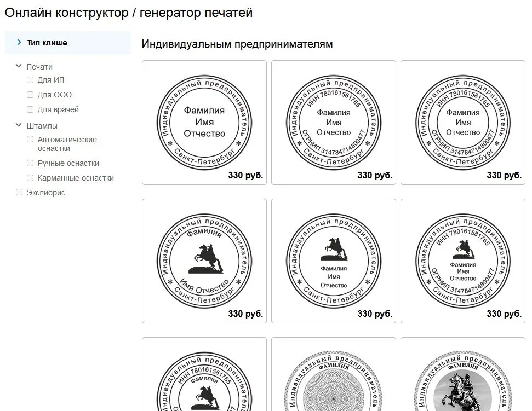Click the Для врачей label text
This screenshot has width=532, height=411.
59,110
